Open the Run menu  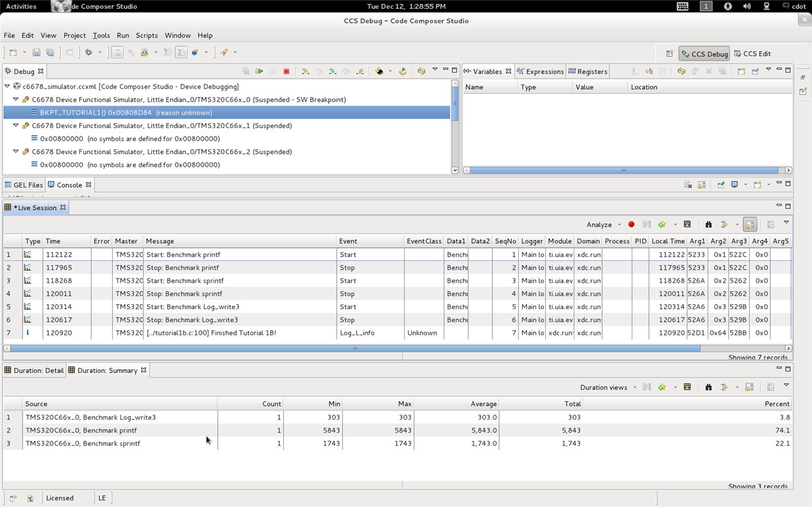(x=123, y=36)
